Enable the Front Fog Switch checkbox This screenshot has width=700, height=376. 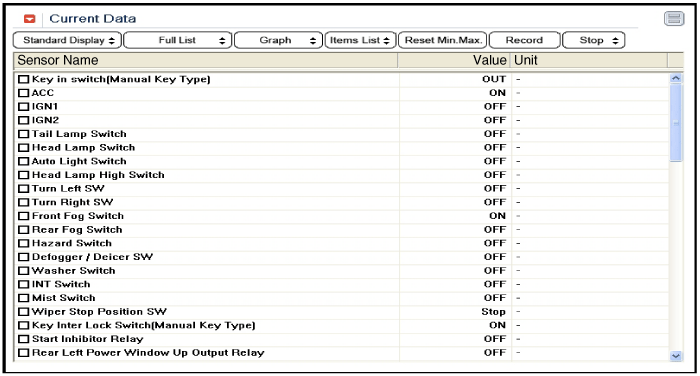[x=23, y=216]
